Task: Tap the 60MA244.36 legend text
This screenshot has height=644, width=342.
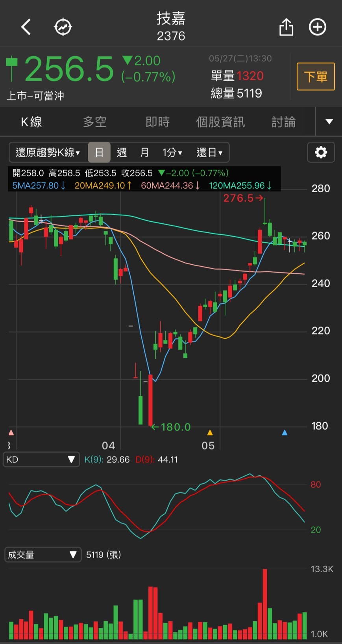Action: click(x=170, y=186)
